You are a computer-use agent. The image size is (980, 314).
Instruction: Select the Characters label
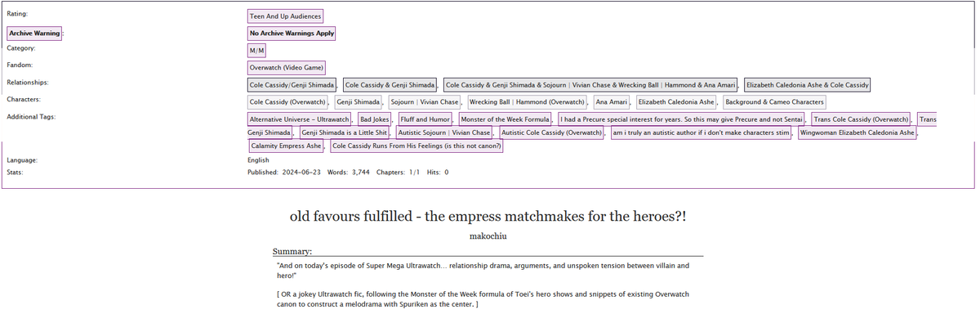pos(24,100)
